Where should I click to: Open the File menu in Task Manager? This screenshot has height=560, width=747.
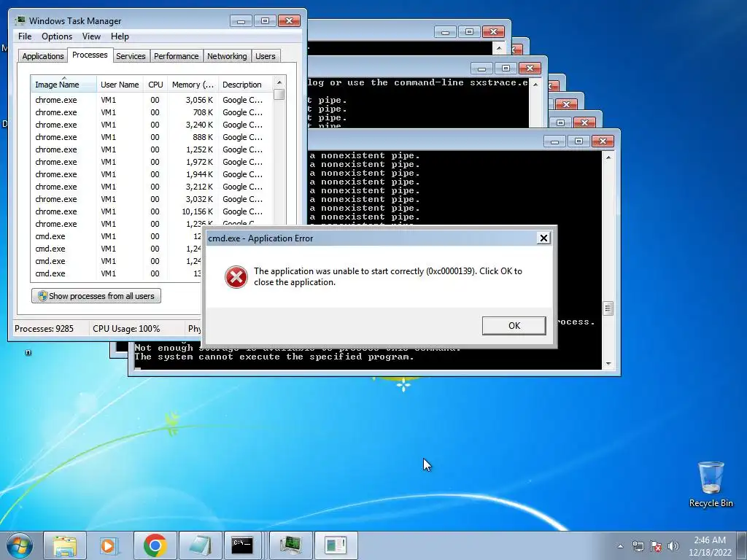pos(25,36)
